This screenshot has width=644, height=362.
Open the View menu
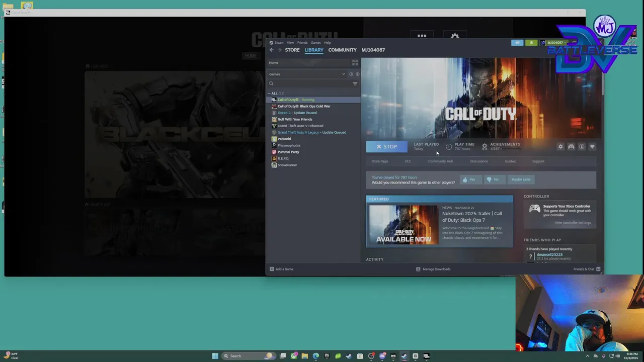(290, 43)
